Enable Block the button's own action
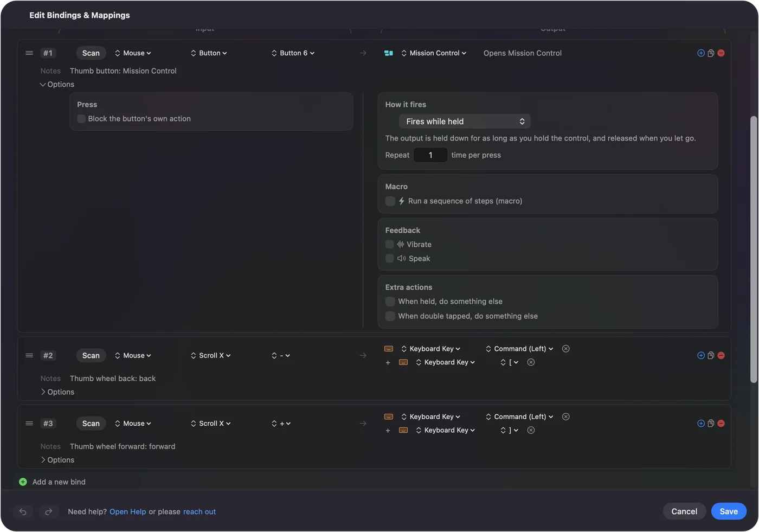759x532 pixels. [81, 119]
